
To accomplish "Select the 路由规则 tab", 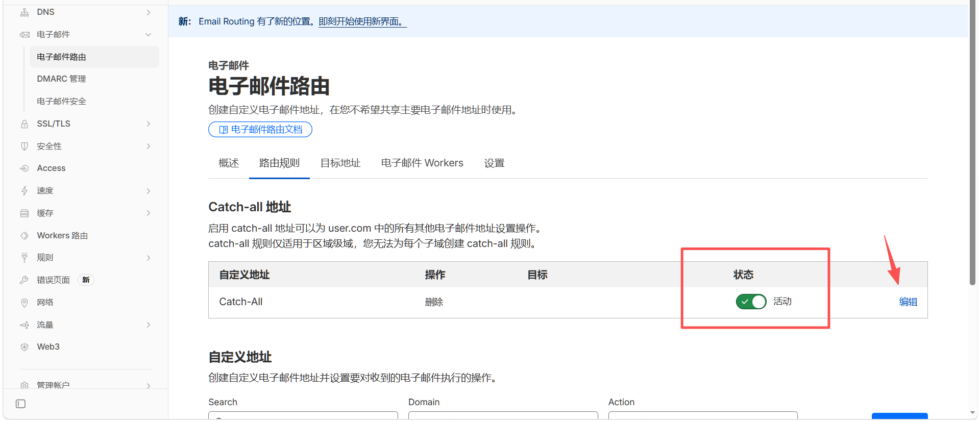I will coord(279,163).
